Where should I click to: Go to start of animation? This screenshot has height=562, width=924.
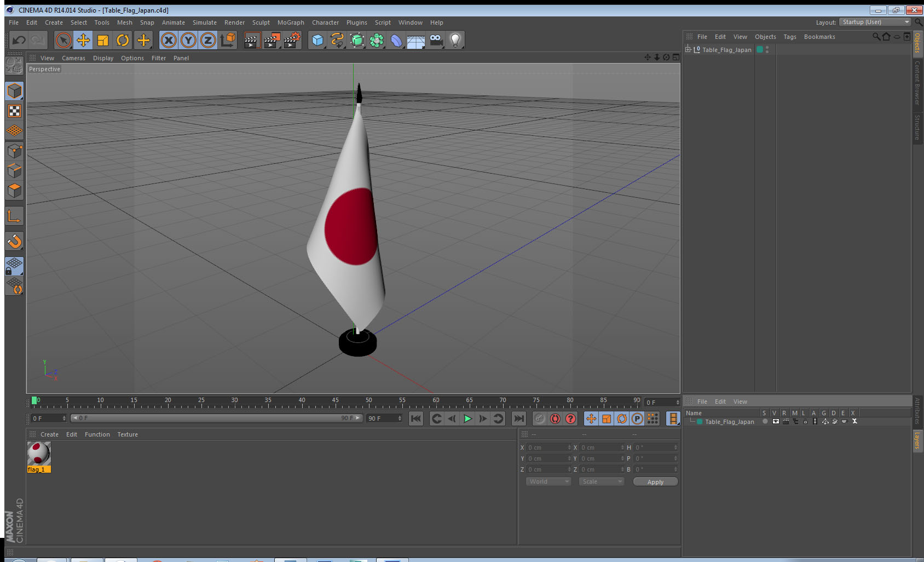[416, 418]
